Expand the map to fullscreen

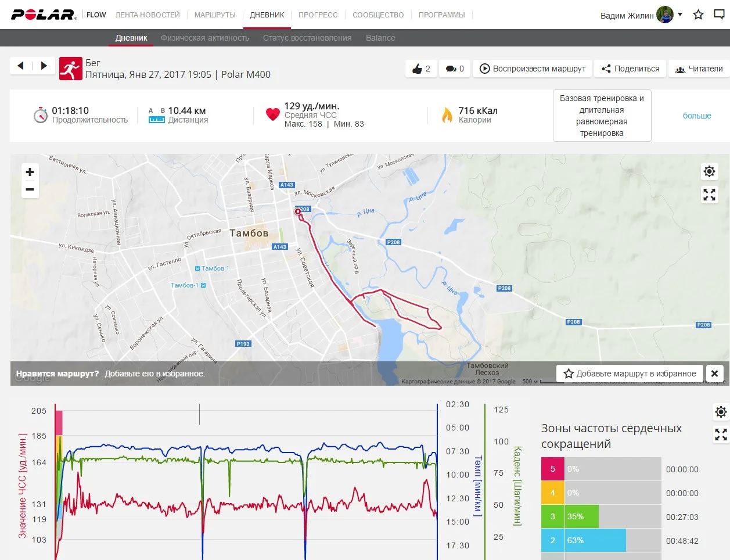(709, 195)
